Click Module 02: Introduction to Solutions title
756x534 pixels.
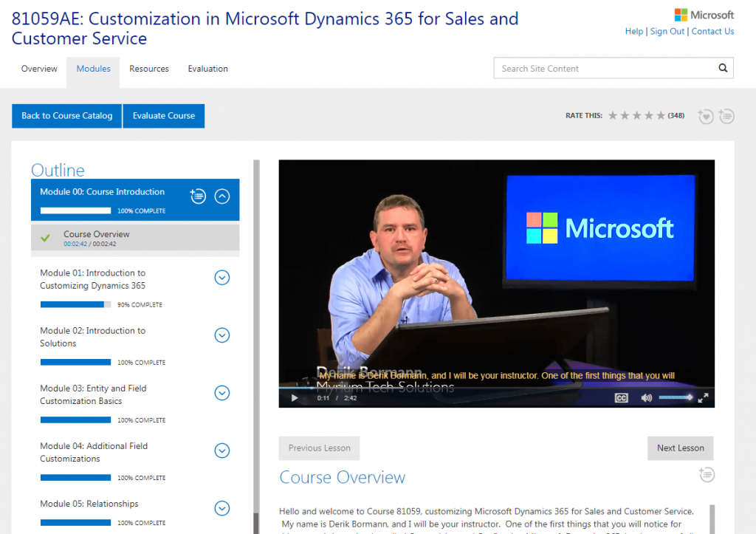[92, 337]
